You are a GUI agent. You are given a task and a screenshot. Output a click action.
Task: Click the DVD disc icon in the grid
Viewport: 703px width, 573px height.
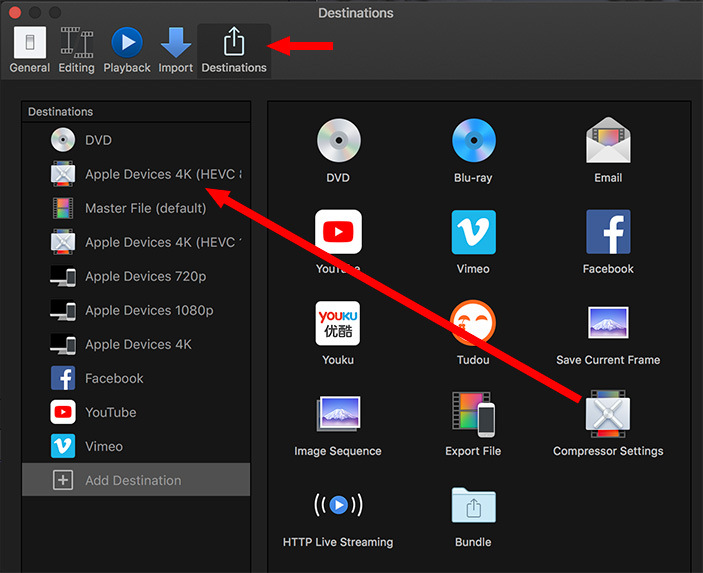338,140
